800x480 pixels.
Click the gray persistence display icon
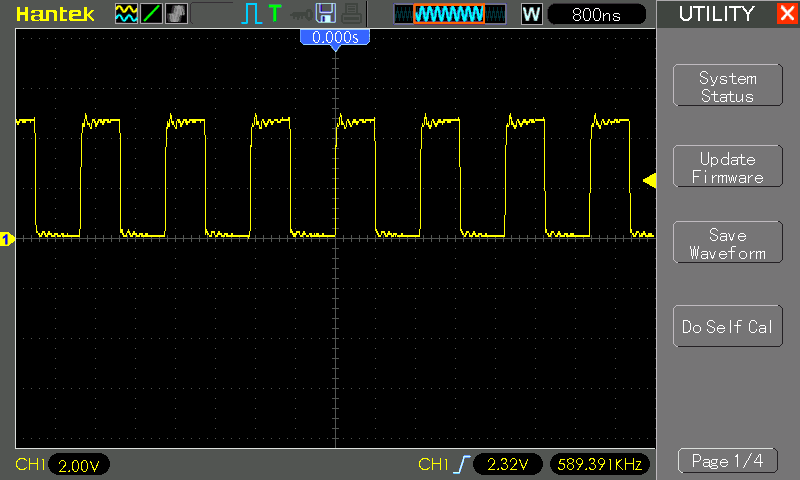coord(176,14)
